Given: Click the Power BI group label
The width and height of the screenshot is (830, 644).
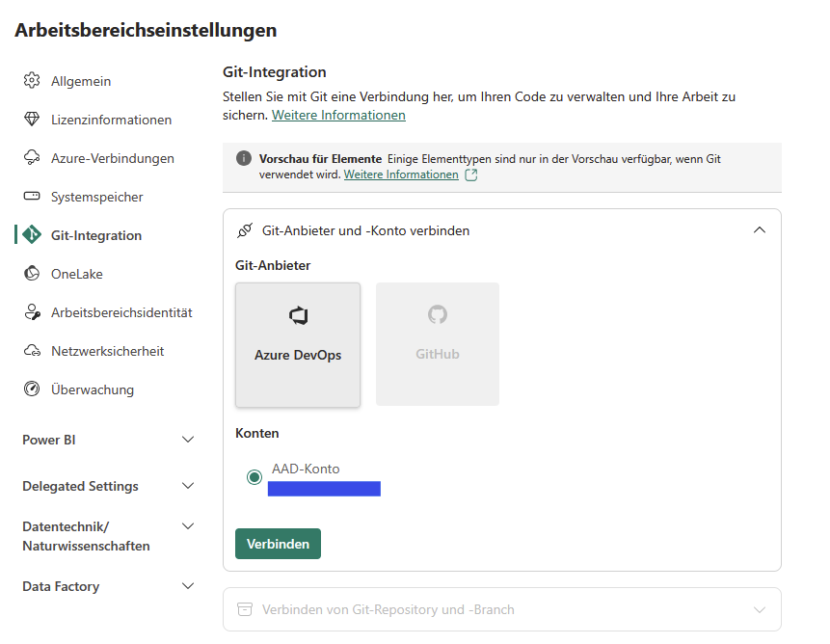Looking at the screenshot, I should [49, 440].
